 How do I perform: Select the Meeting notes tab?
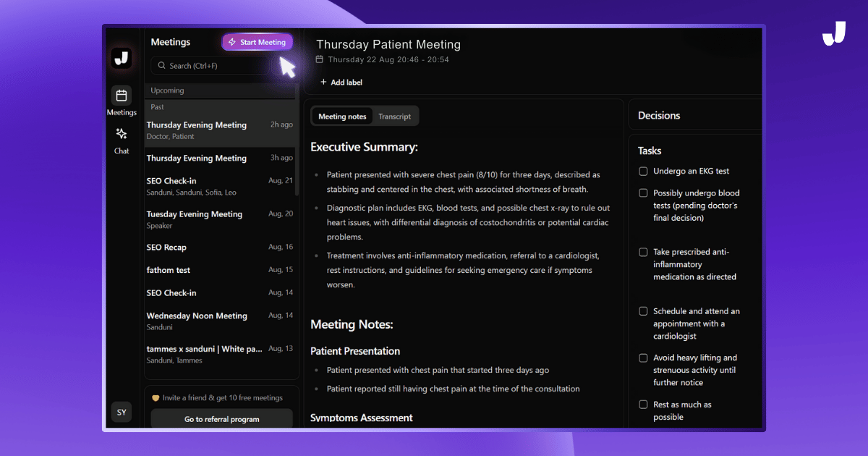coord(342,117)
